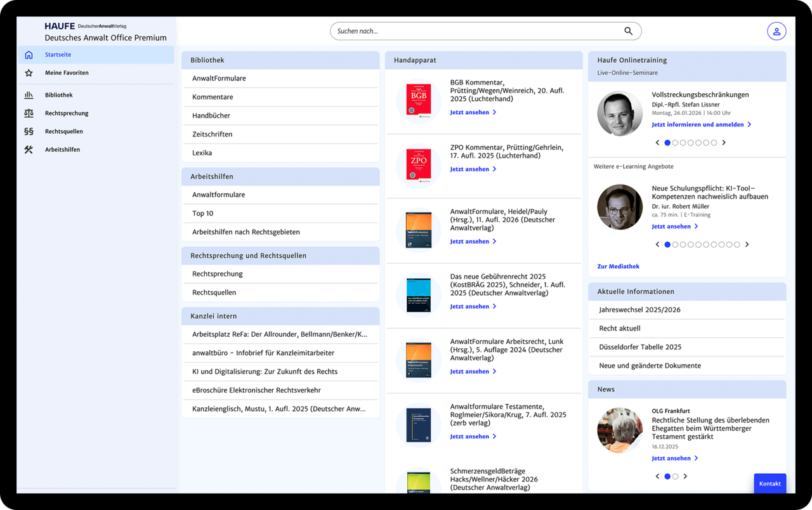Select third dot in e-Learning carousel

point(683,244)
